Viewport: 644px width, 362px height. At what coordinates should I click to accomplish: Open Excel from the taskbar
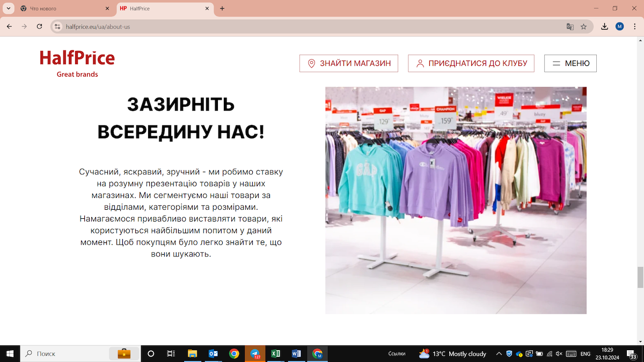point(275,353)
